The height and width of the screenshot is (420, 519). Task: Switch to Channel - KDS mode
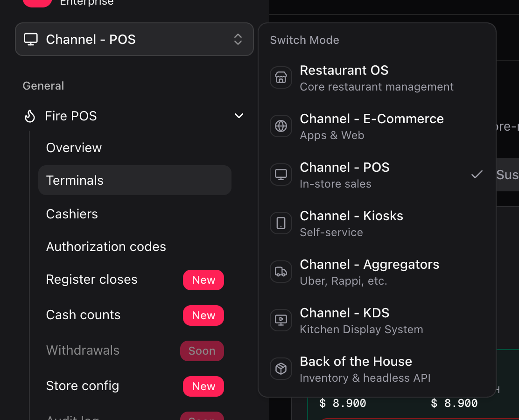click(x=377, y=321)
